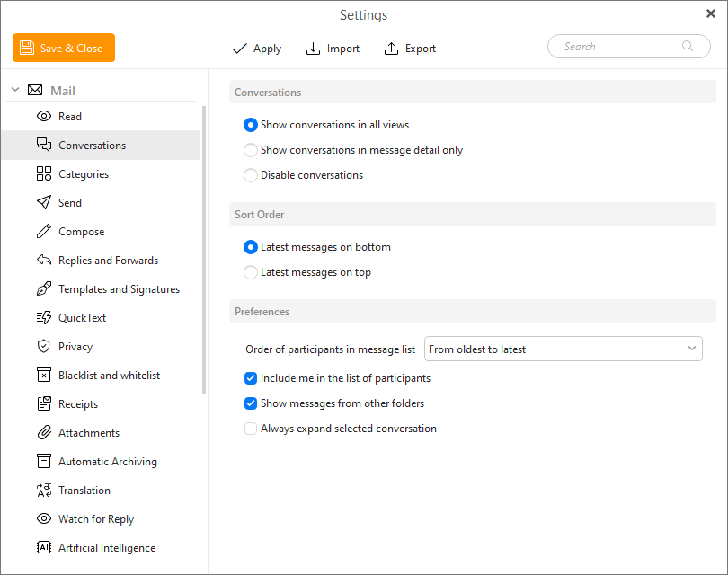The image size is (728, 575).
Task: Click the Attachments paperclip icon
Action: coord(43,433)
